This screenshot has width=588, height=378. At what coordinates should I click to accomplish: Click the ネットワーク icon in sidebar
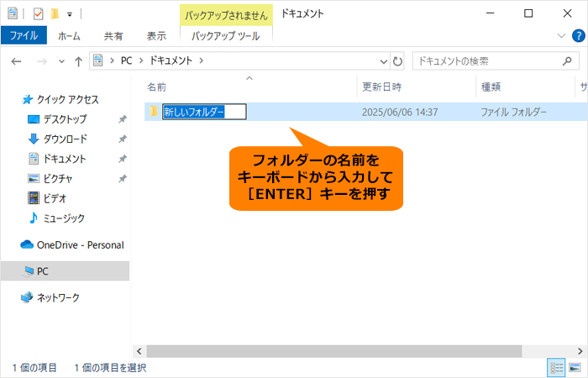pos(27,297)
